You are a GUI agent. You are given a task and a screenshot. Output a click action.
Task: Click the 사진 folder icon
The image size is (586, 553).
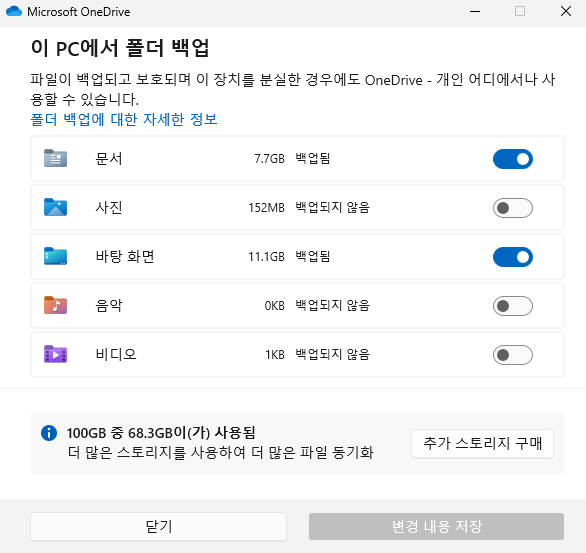point(55,207)
